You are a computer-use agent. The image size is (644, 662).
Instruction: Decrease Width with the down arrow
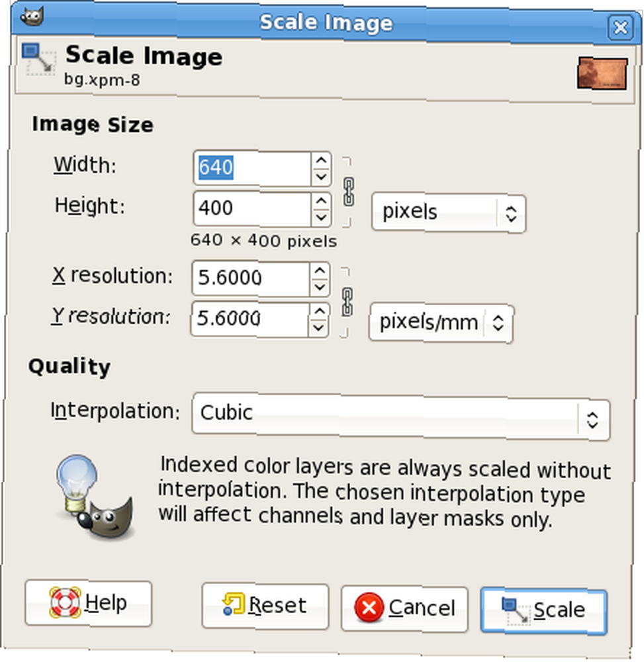pyautogui.click(x=322, y=177)
